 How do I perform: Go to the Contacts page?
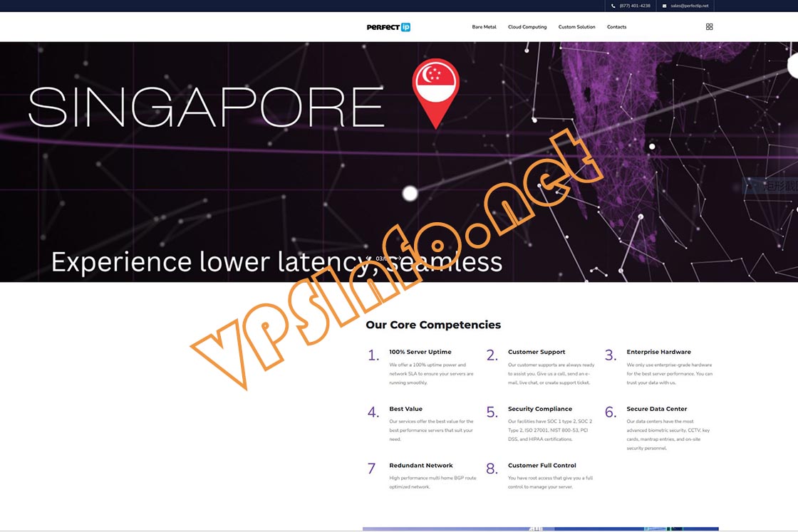click(616, 27)
